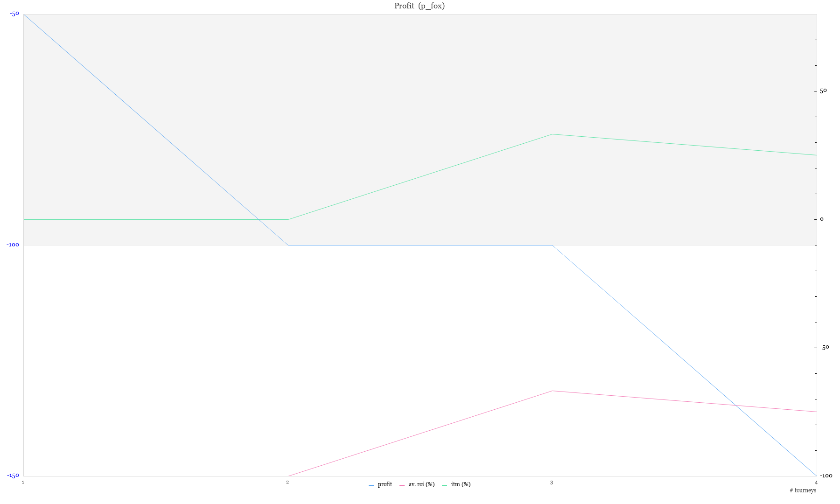Click the chart title Profit (p_fox)

tap(420, 6)
